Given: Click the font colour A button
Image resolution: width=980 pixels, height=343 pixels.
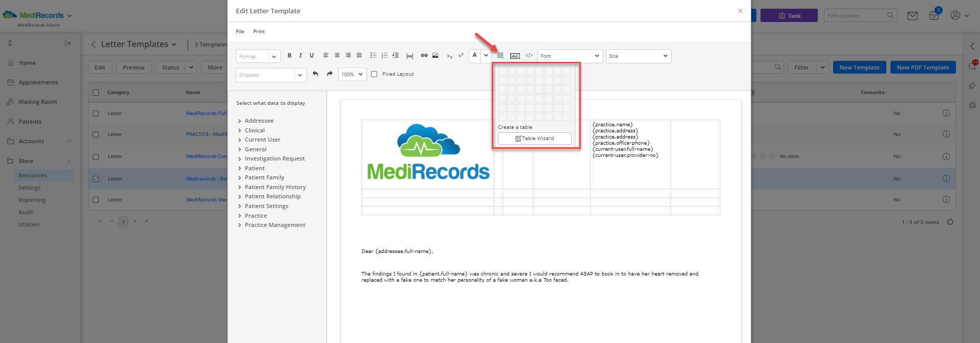Looking at the screenshot, I should click(475, 56).
